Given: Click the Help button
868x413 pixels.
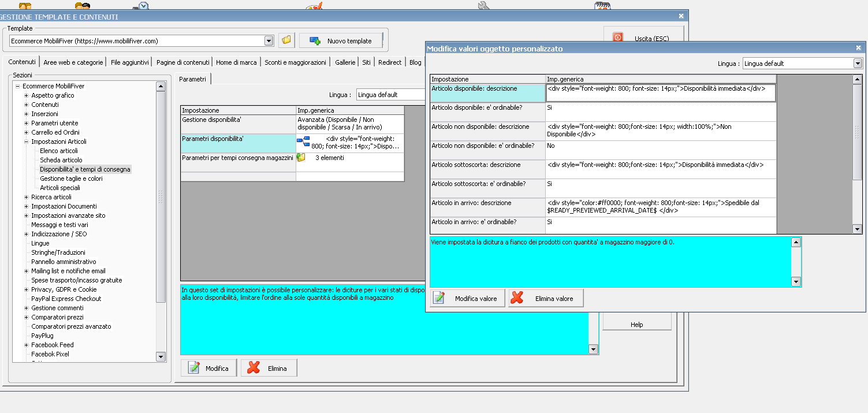Looking at the screenshot, I should click(x=637, y=324).
